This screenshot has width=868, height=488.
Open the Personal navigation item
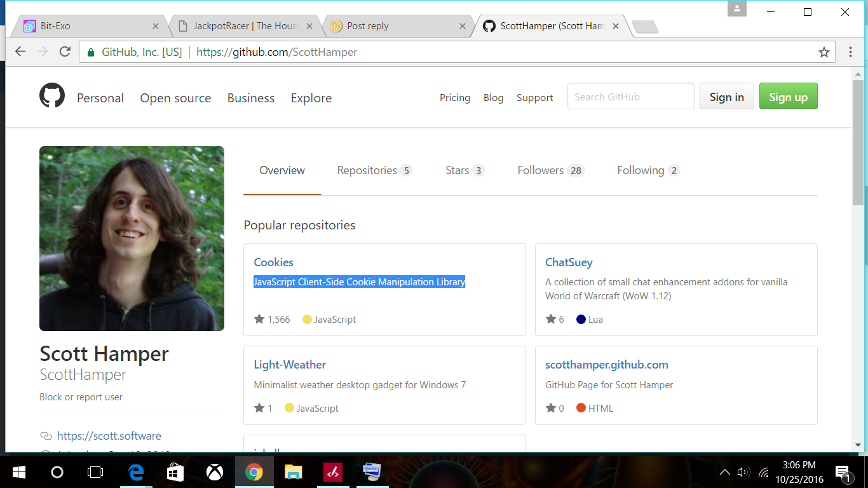[x=100, y=98]
